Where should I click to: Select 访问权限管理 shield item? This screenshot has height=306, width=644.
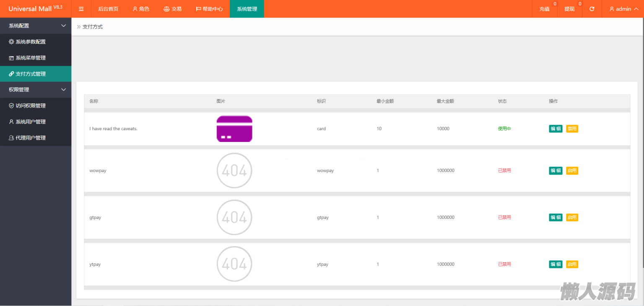[30, 106]
